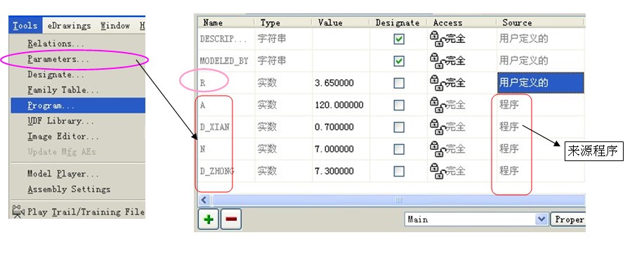This screenshot has width=644, height=254.
Task: Click highlighted 用户定义的 source cell in R row
Action: tap(541, 83)
